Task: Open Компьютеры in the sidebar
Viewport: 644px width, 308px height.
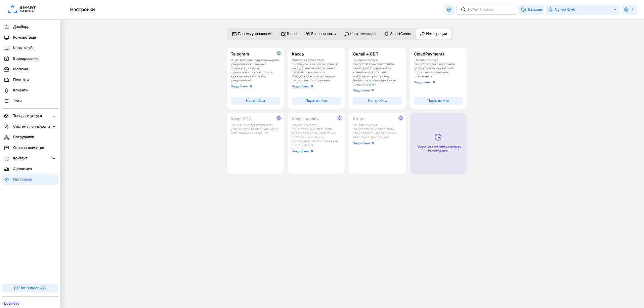Action: pos(30,38)
